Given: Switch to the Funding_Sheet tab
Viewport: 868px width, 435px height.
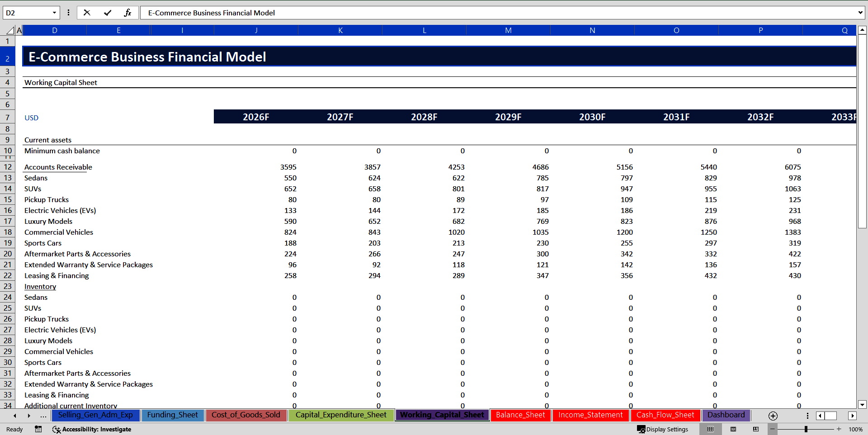Looking at the screenshot, I should tap(172, 415).
